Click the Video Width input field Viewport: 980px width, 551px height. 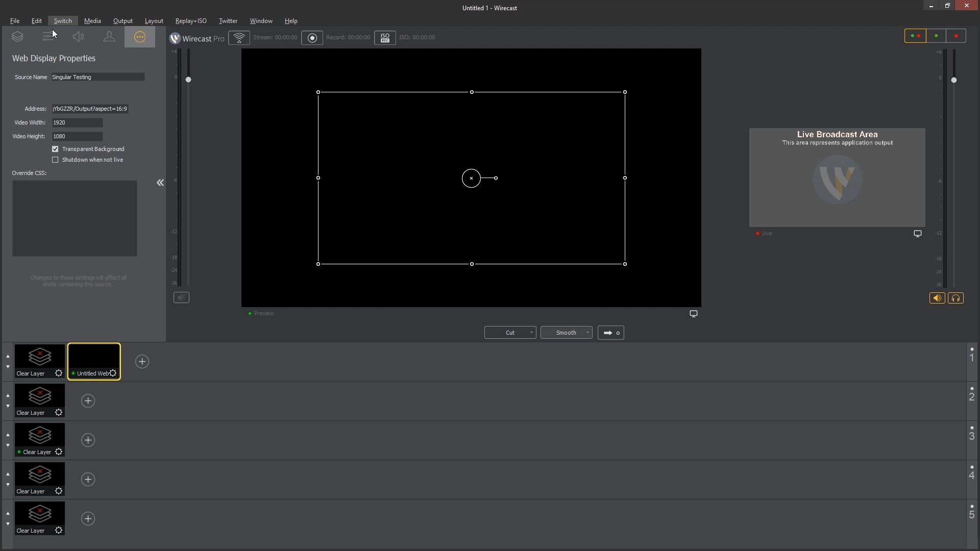(x=77, y=122)
